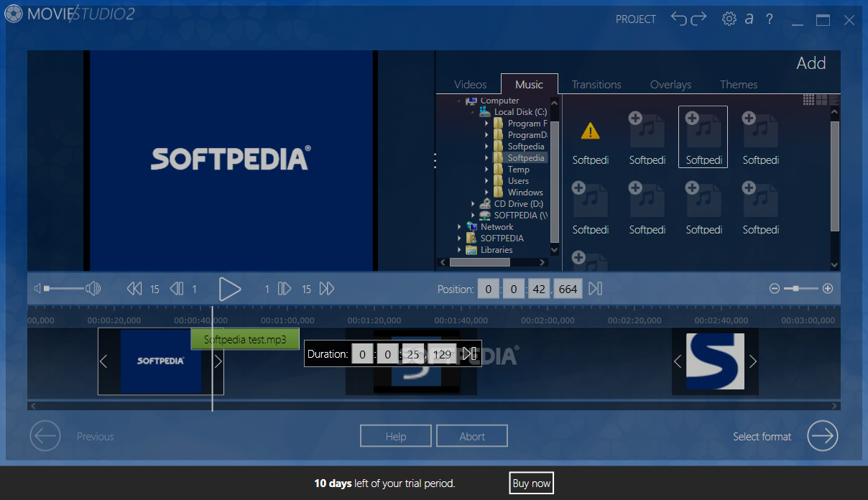Click the volume slider track
Image resolution: width=868 pixels, height=500 pixels.
63,289
